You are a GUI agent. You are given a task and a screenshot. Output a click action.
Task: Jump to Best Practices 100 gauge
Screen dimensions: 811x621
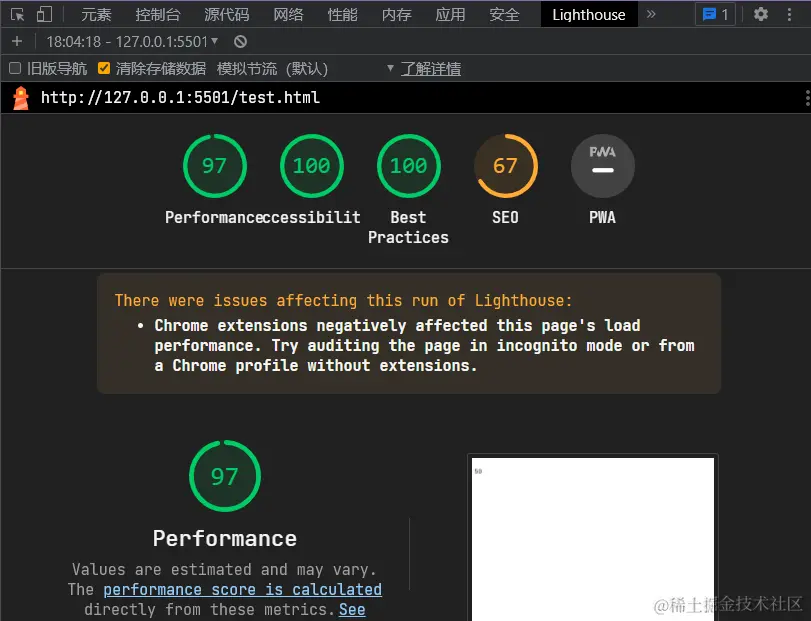click(x=409, y=166)
